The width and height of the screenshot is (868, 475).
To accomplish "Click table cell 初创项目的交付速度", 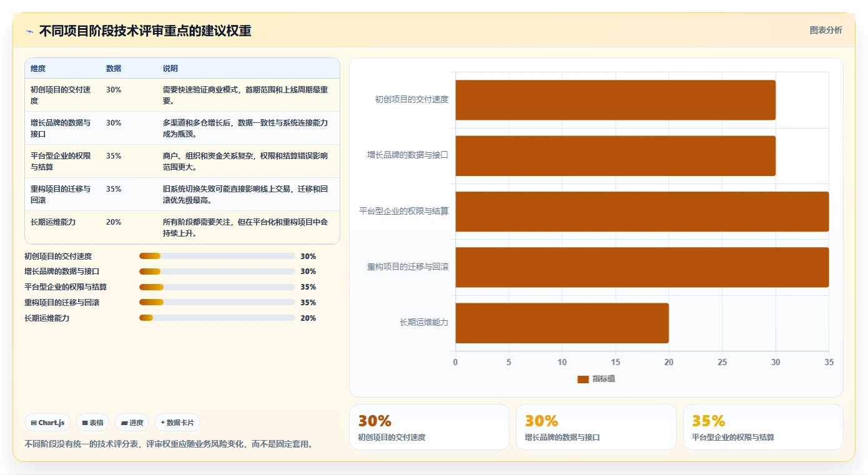I will 62,95.
